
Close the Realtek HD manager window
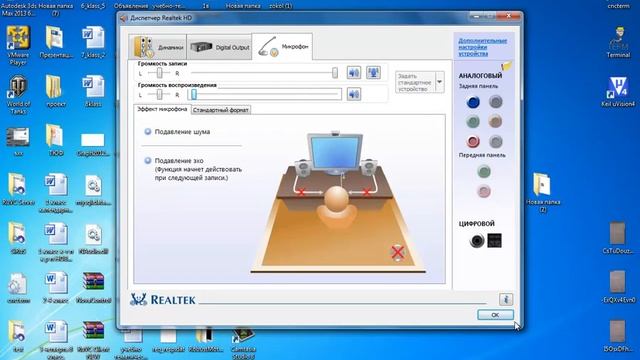[509, 16]
